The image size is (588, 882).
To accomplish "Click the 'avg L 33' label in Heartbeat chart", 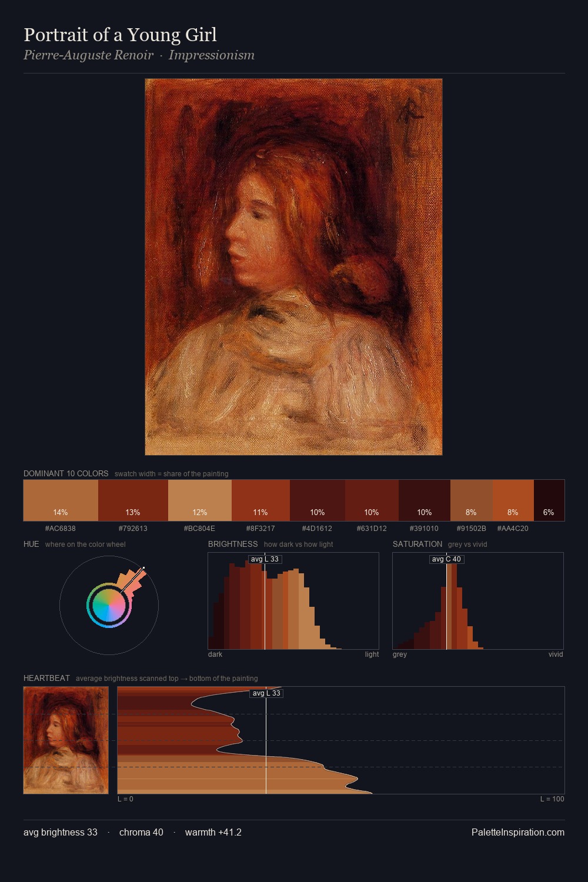I will 266,693.
